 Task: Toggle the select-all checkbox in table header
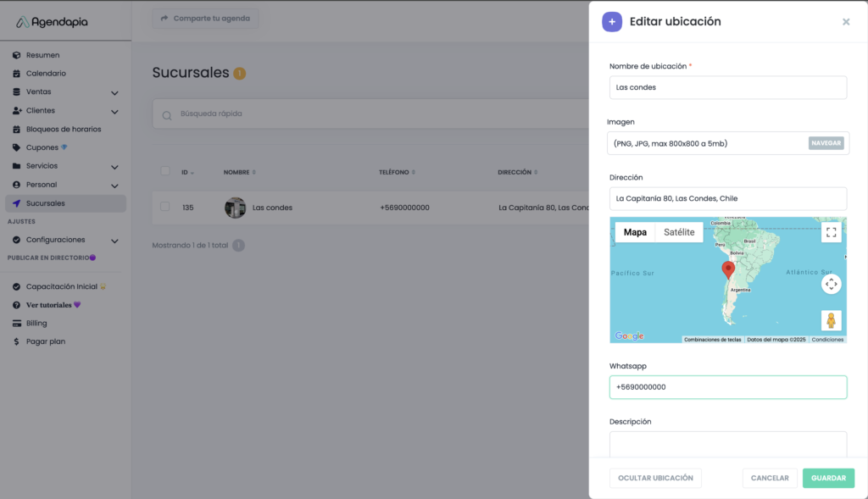coord(165,172)
